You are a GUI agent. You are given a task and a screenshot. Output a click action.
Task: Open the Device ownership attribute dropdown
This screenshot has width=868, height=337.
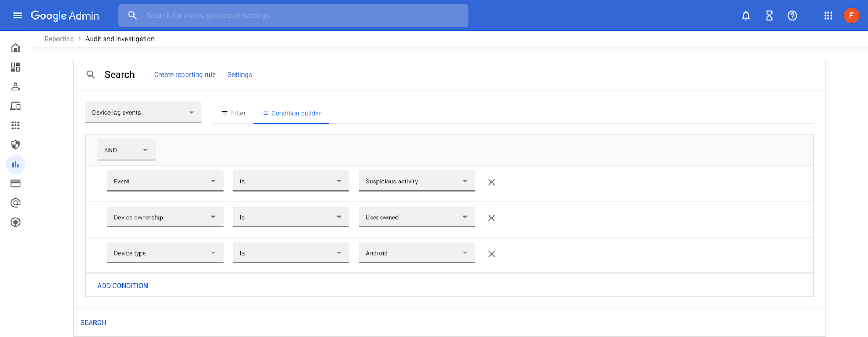click(x=165, y=217)
